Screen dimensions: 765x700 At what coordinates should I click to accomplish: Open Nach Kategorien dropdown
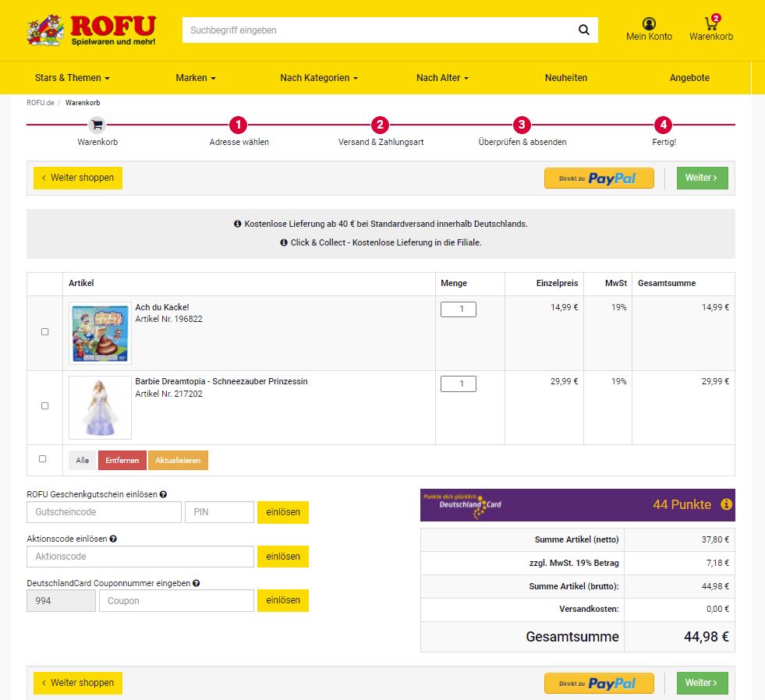319,78
